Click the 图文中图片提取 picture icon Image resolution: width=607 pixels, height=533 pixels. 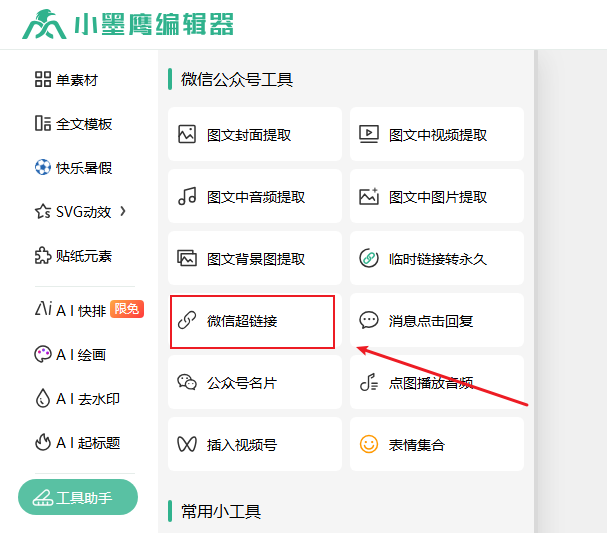(369, 196)
